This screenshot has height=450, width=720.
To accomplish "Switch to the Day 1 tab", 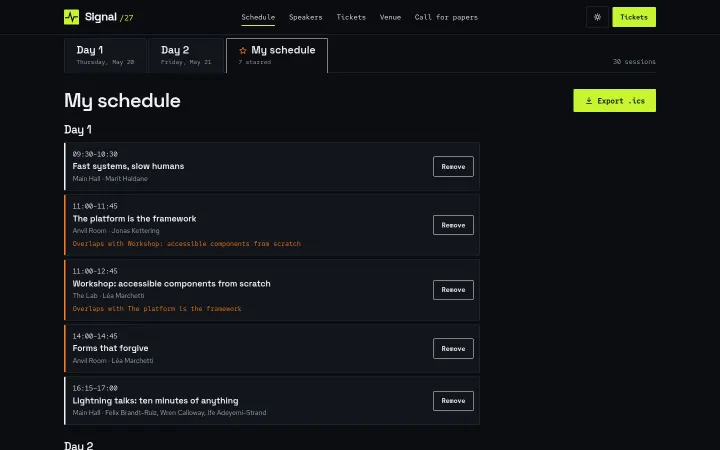I will 105,56.
